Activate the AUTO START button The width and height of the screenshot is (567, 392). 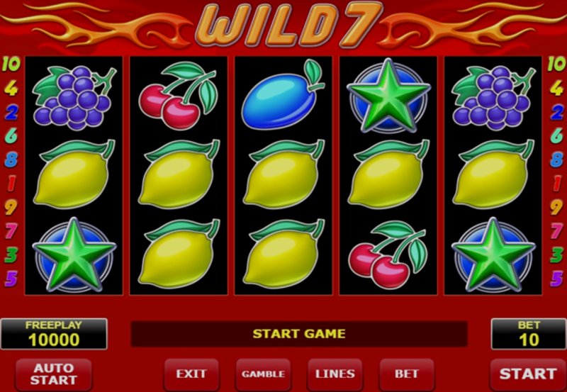[x=54, y=374]
